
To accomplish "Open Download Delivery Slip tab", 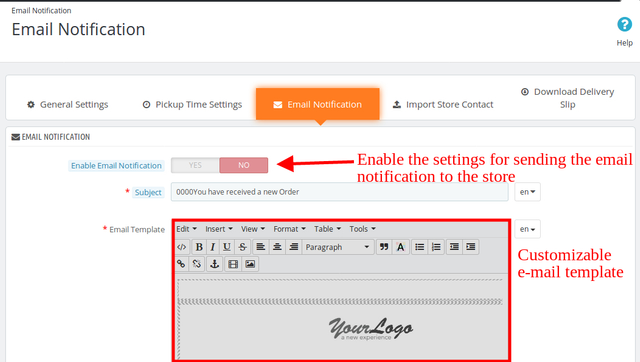I will (568, 98).
